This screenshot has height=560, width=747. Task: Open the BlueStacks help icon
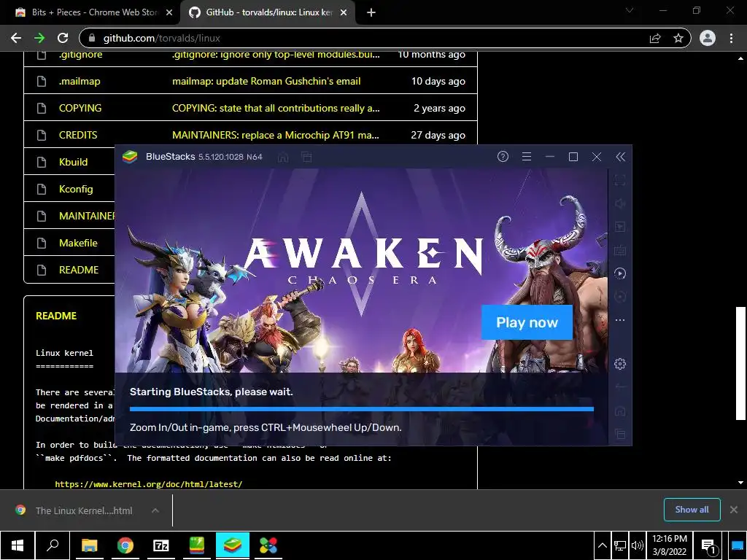503,157
